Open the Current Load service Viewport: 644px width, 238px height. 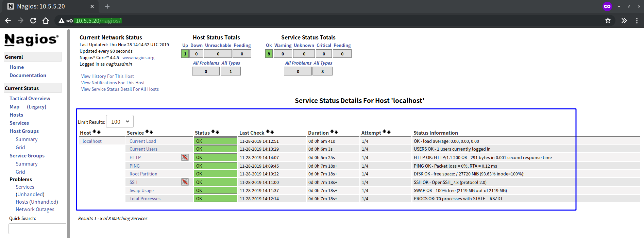pos(143,141)
